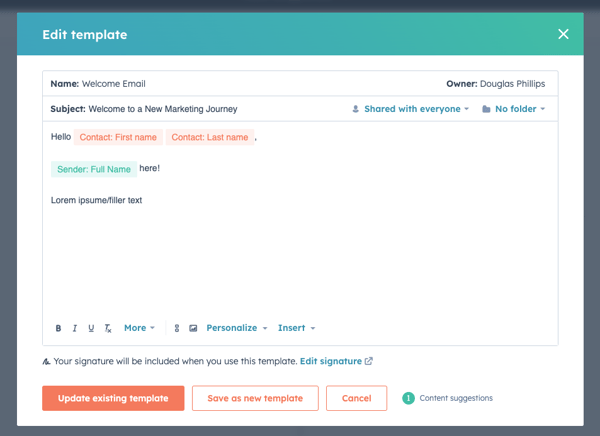Close the Edit template dialog with X
Image resolution: width=600 pixels, height=436 pixels.
click(563, 34)
